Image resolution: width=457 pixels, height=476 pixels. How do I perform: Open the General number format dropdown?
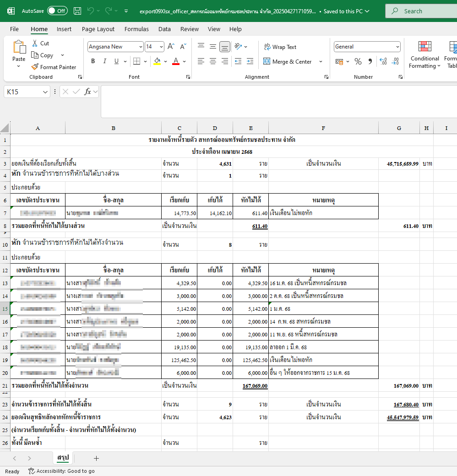[397, 47]
